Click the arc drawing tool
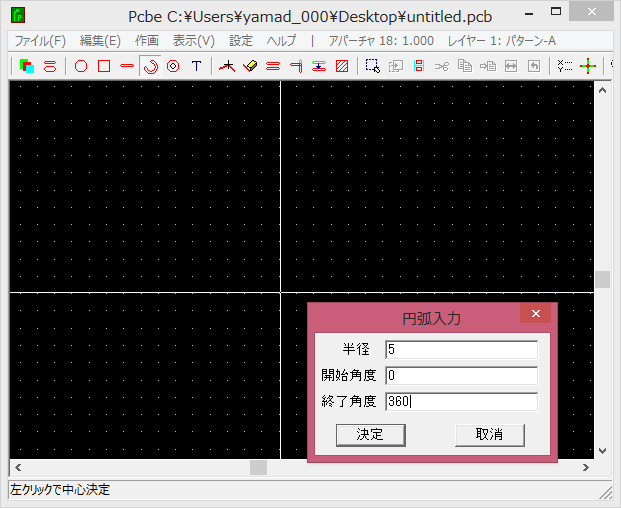Screen dimensions: 621x508 pyautogui.click(x=151, y=66)
